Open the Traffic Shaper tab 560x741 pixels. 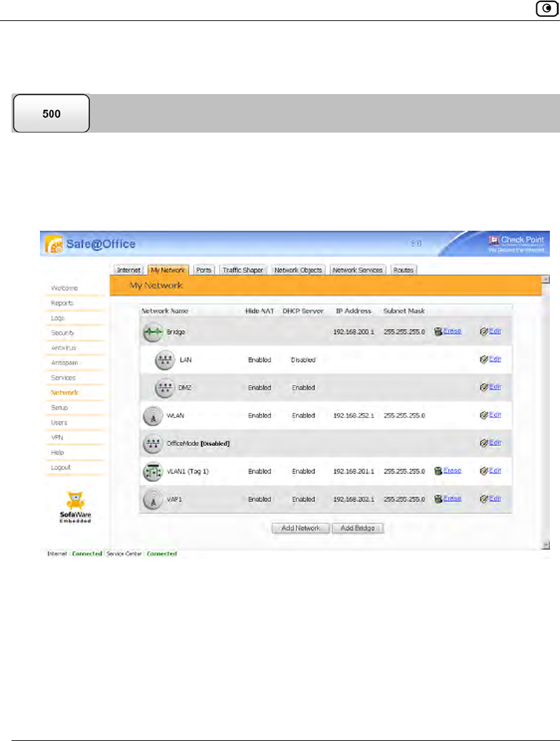(x=243, y=270)
